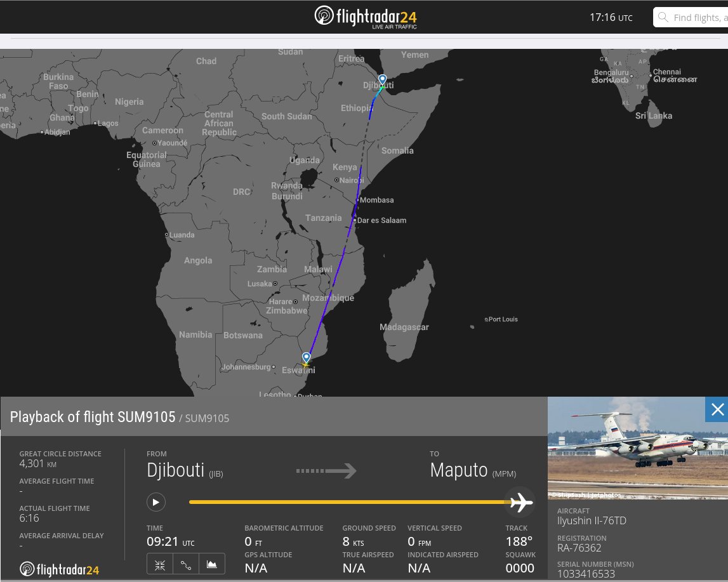Click the Flightradar24 logo in playback panel
This screenshot has width=728, height=582.
click(60, 569)
